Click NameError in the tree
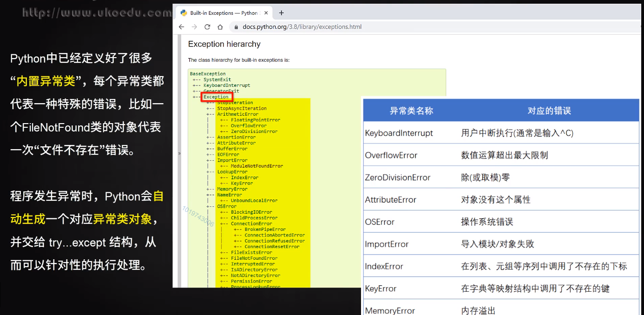 (x=230, y=195)
